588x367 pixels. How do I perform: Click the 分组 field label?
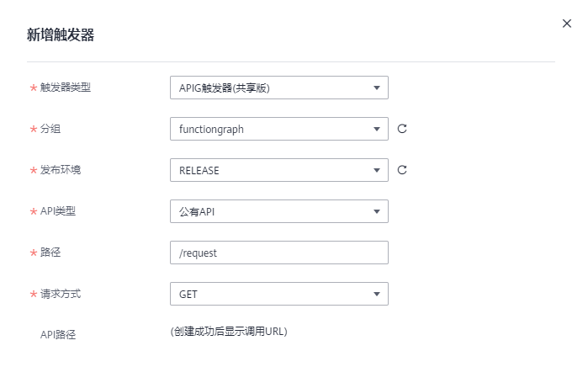point(50,129)
